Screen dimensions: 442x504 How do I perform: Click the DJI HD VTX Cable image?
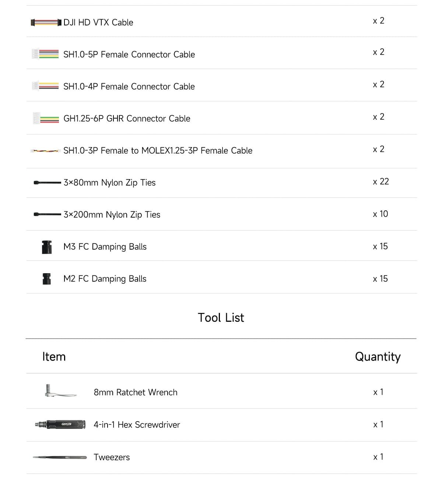coord(46,23)
